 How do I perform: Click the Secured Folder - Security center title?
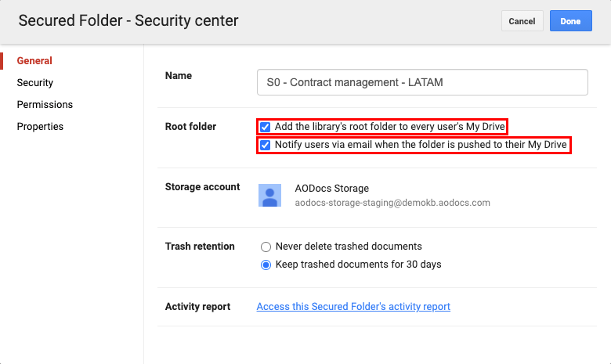tap(128, 20)
